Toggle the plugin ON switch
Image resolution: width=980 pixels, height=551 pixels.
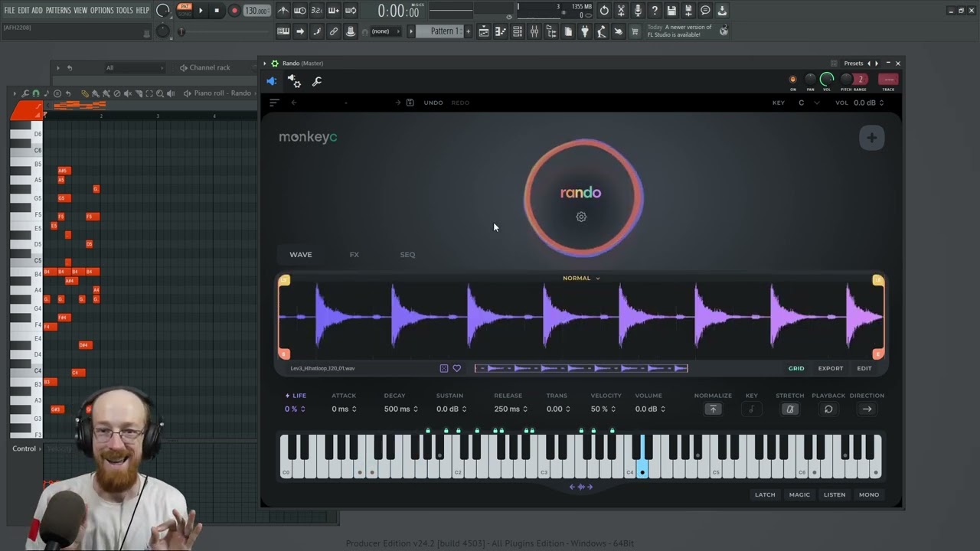tap(792, 79)
